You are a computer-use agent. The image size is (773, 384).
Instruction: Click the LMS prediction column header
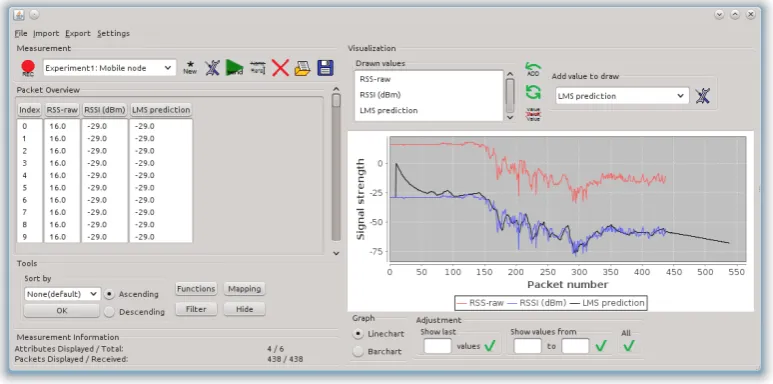coord(161,110)
